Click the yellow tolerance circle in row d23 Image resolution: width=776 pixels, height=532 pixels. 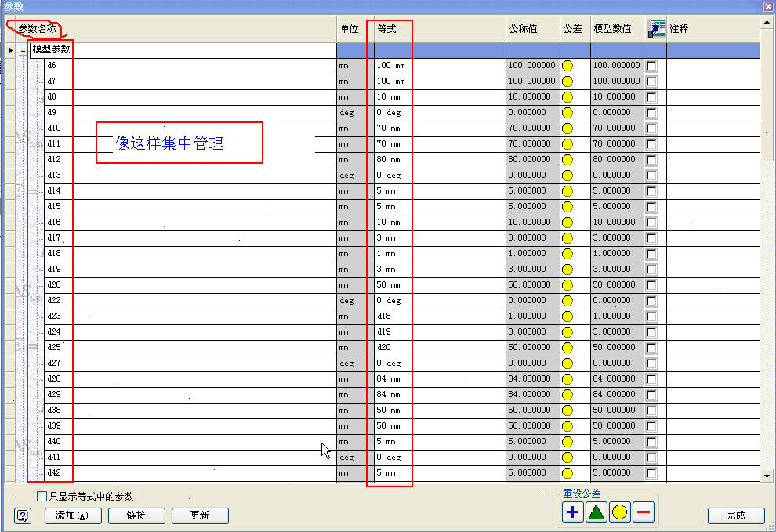pos(567,317)
